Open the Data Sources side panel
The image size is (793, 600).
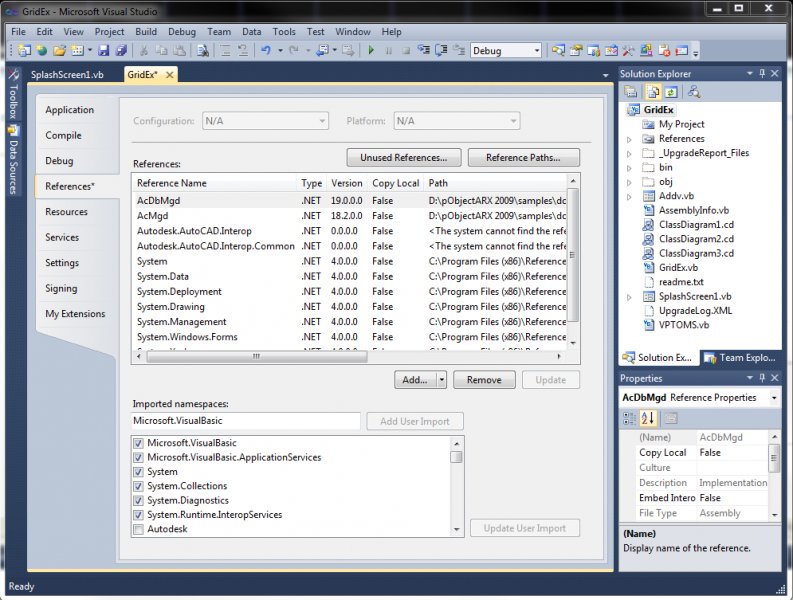pos(13,160)
